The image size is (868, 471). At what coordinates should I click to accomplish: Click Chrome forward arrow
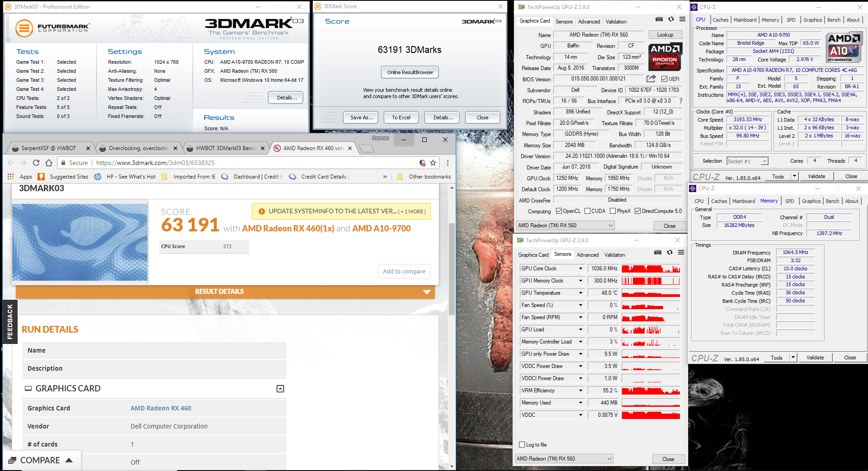coord(24,163)
